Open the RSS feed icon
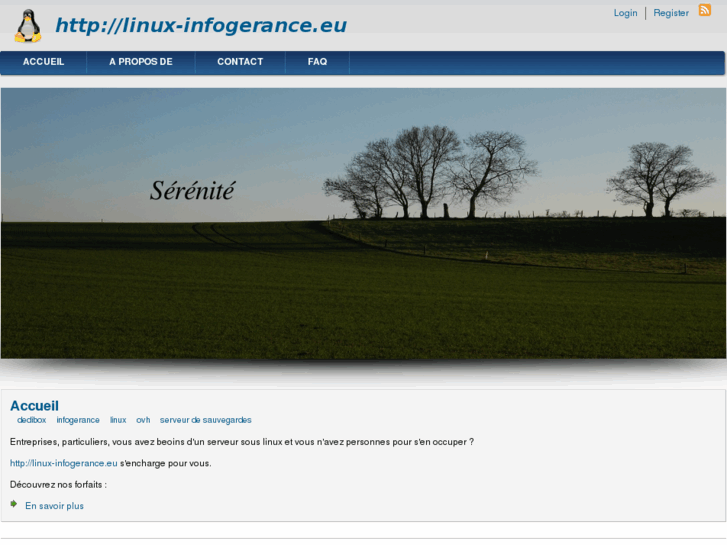Viewport: 727px width, 545px height. 705,10
